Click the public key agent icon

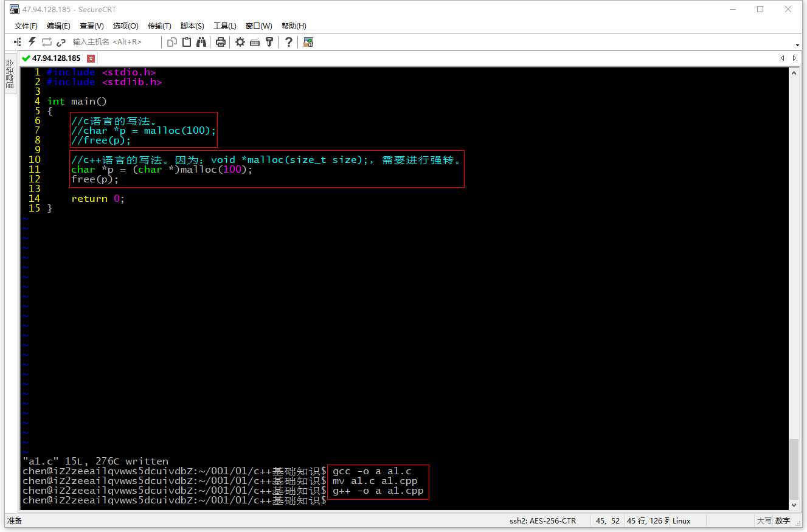point(269,42)
